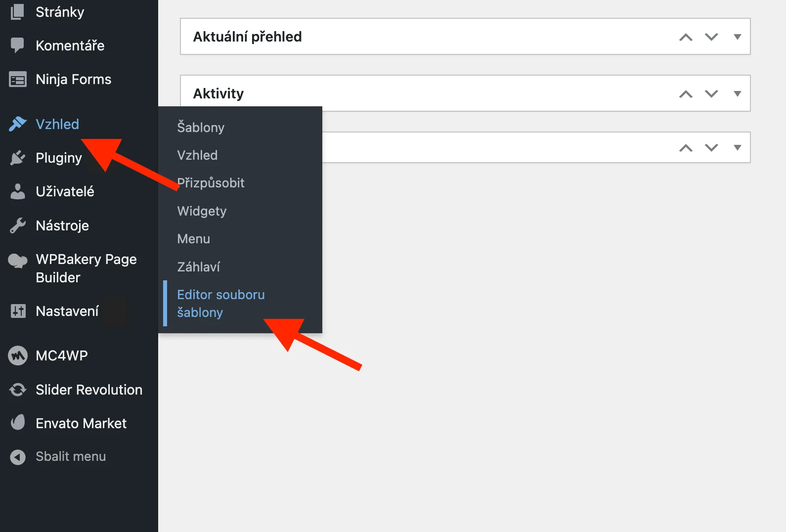Click the Záhlaví submenu entry
786x532 pixels.
tap(198, 266)
